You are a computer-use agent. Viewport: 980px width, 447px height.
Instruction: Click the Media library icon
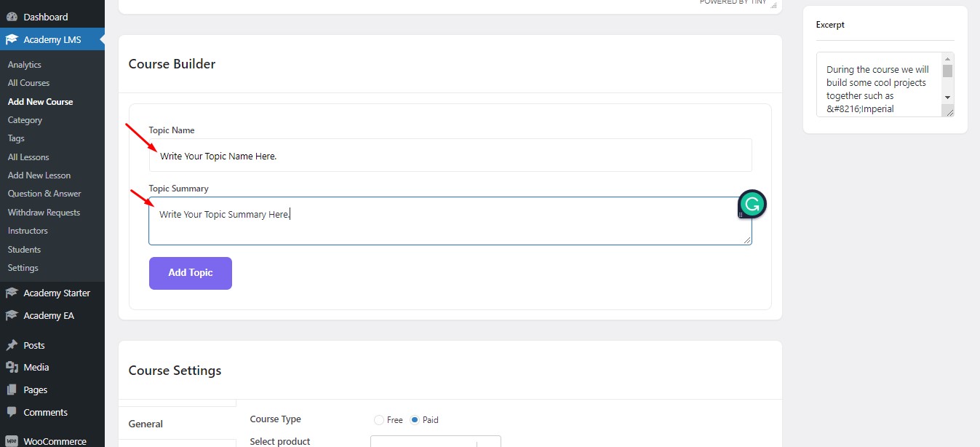coord(11,368)
